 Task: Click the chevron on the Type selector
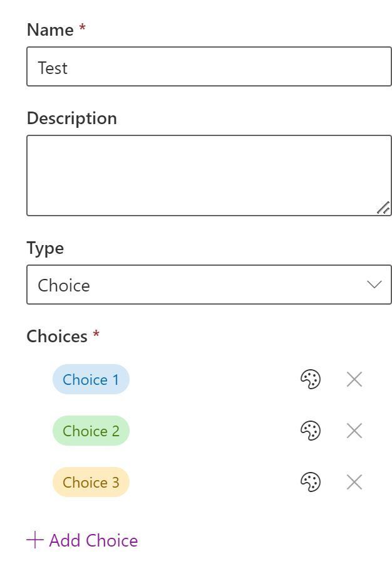coord(373,285)
